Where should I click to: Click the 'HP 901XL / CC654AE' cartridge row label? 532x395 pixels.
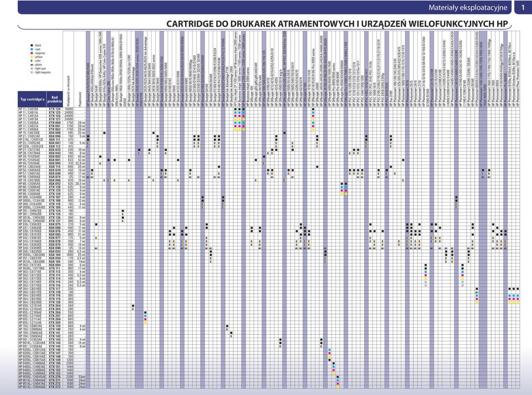coord(32,343)
